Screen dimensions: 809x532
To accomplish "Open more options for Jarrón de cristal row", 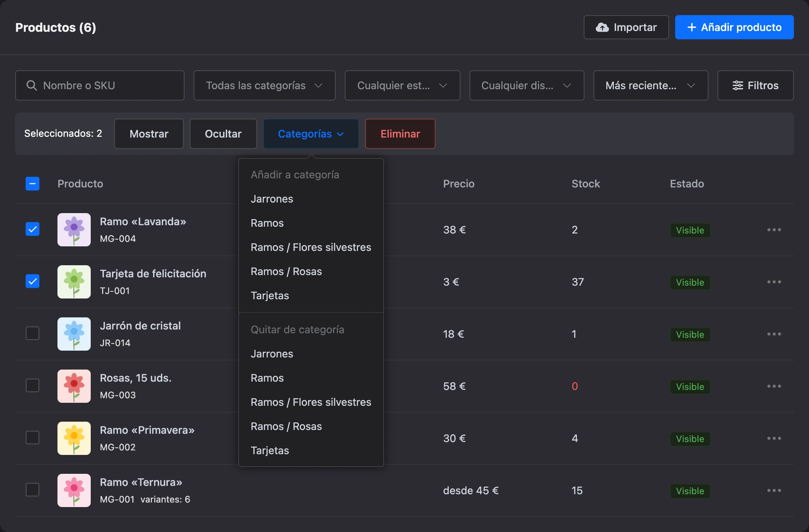I will pyautogui.click(x=774, y=334).
